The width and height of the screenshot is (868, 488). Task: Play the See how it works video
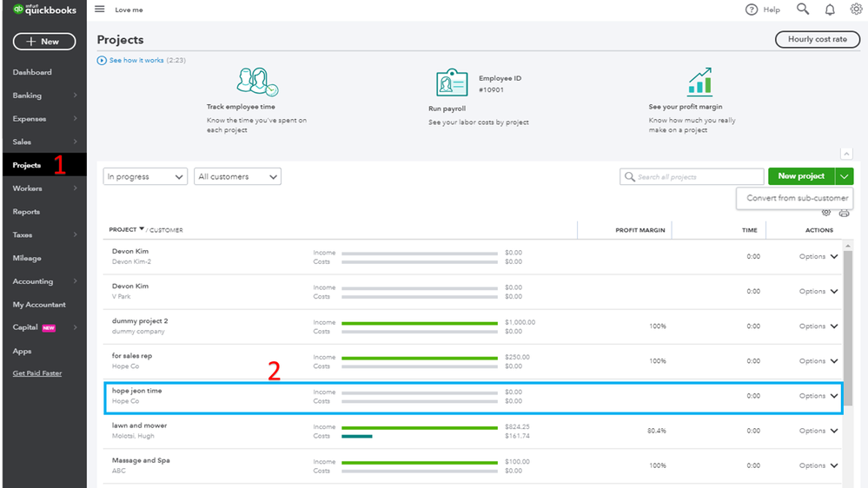point(103,61)
